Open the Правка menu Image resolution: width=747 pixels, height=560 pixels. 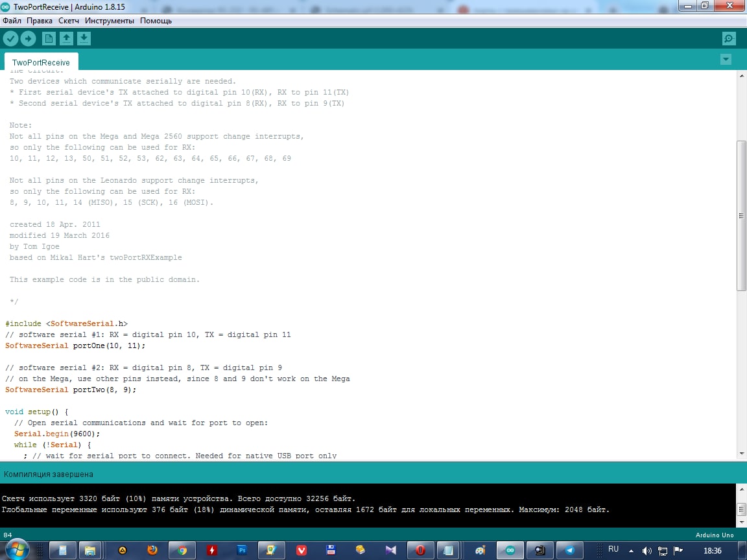[x=40, y=21]
